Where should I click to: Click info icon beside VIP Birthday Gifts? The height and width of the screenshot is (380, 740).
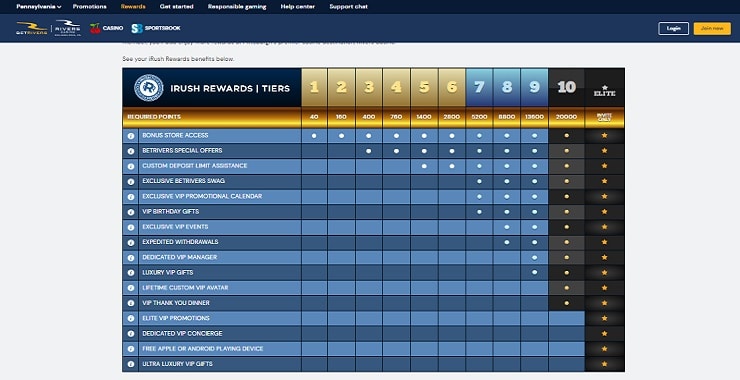pyautogui.click(x=131, y=212)
